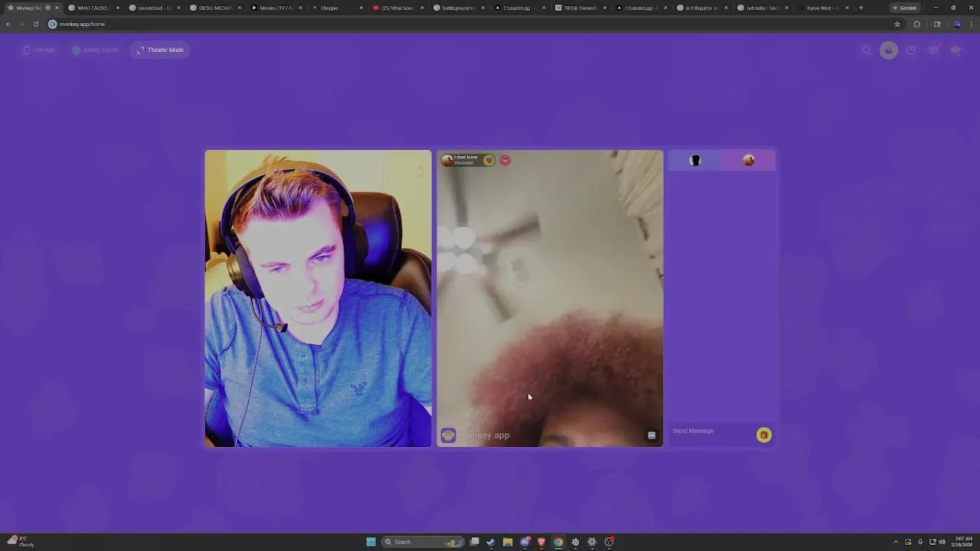Click the taskbar Search box
The image size is (980, 551).
pos(423,542)
